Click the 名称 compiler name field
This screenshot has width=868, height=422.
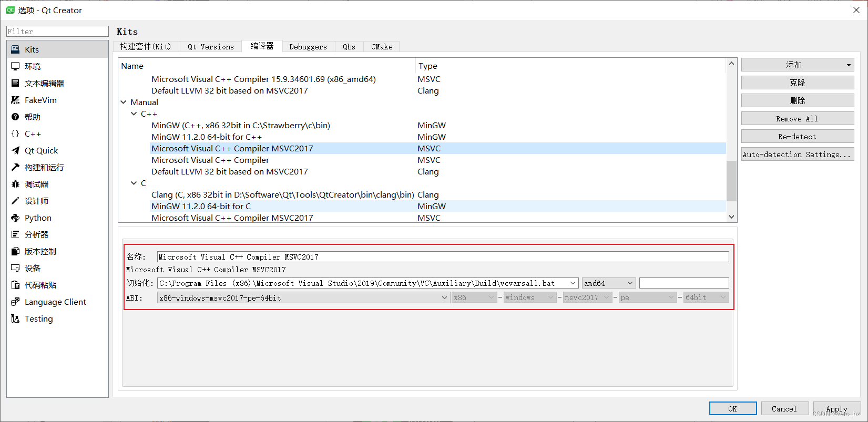click(x=443, y=257)
